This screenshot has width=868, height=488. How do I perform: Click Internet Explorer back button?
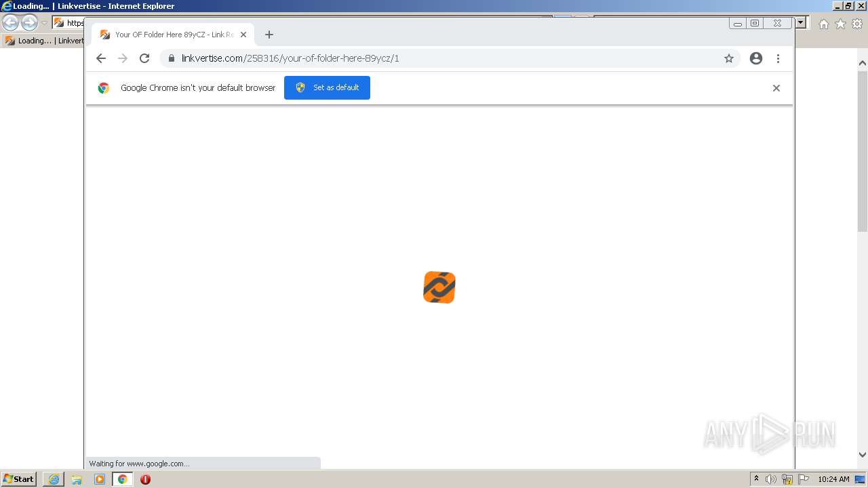click(x=11, y=23)
